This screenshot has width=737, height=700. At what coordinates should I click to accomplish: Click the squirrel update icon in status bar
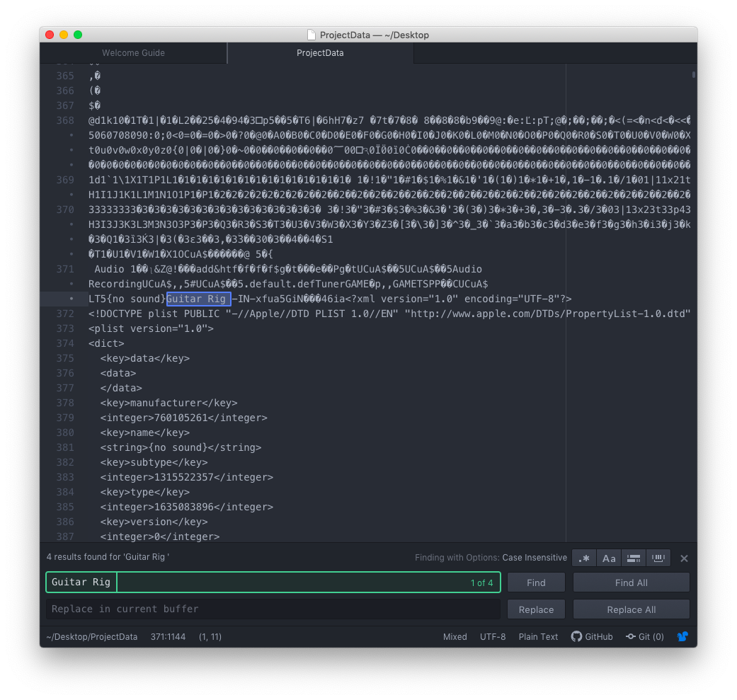[682, 636]
